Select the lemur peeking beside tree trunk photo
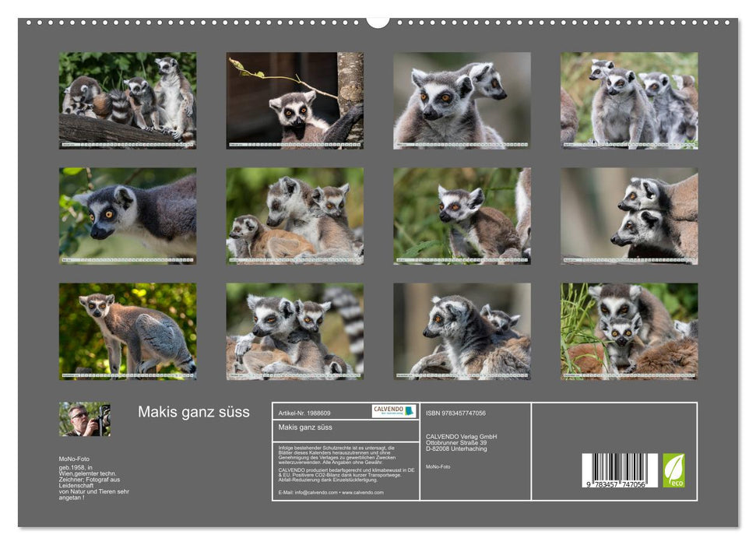Screen dimensions: 756x545 coord(294,100)
